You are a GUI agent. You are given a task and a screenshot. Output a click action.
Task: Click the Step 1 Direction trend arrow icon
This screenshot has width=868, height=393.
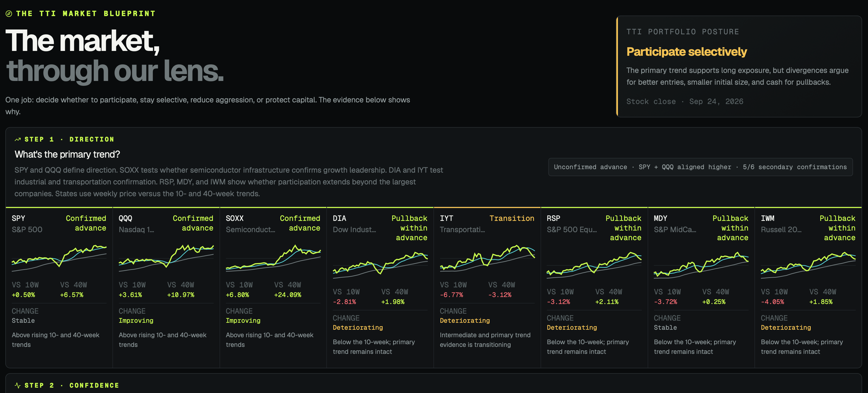(x=18, y=139)
